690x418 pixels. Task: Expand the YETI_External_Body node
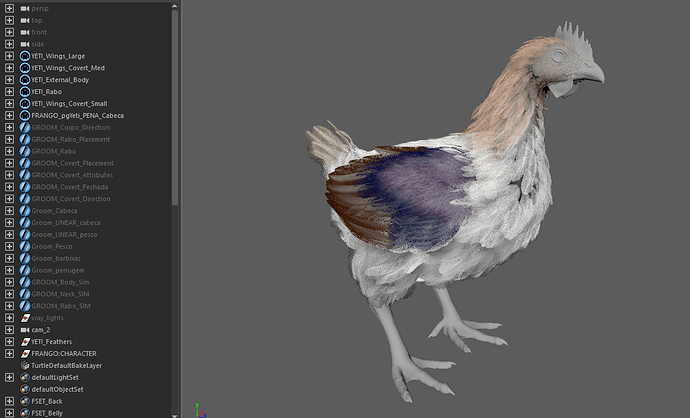click(x=9, y=80)
